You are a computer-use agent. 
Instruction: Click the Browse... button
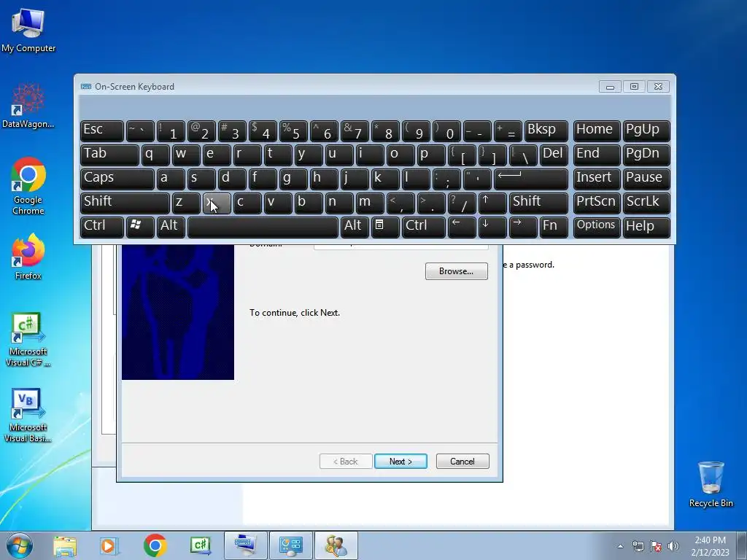(457, 271)
